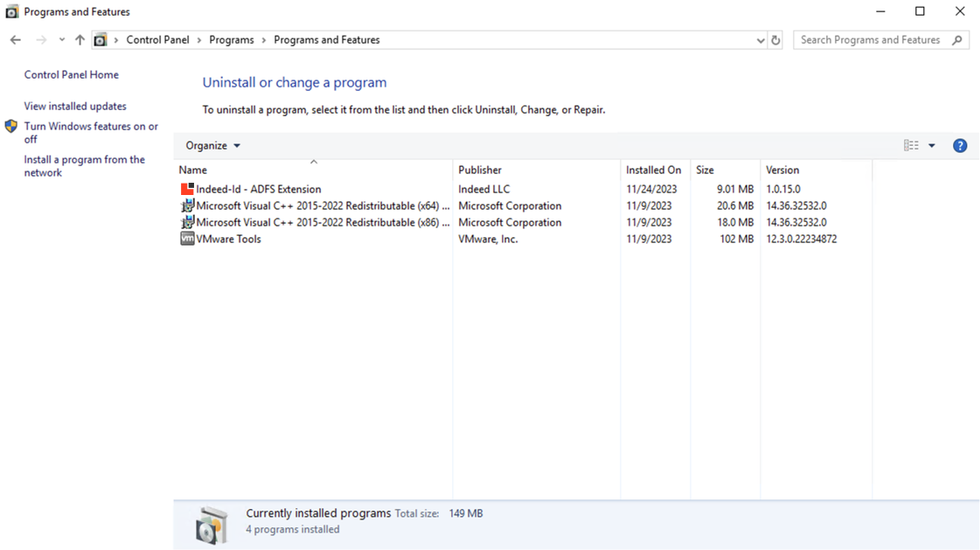Select Indeed-Id - ADFS Extension entry

(x=258, y=189)
